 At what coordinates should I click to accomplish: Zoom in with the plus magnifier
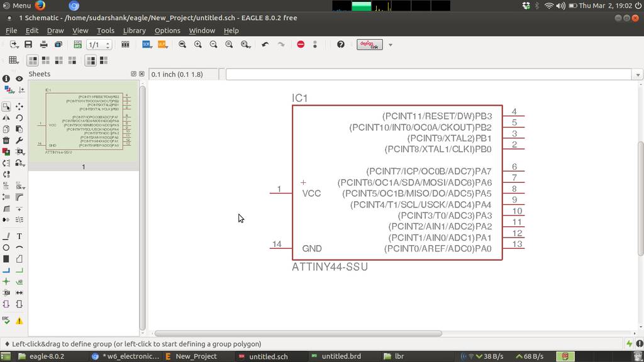[x=198, y=45]
